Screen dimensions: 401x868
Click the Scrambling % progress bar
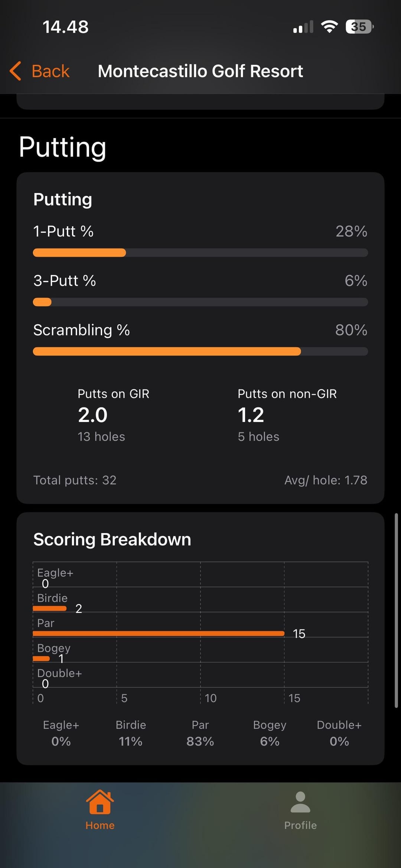[x=200, y=351]
